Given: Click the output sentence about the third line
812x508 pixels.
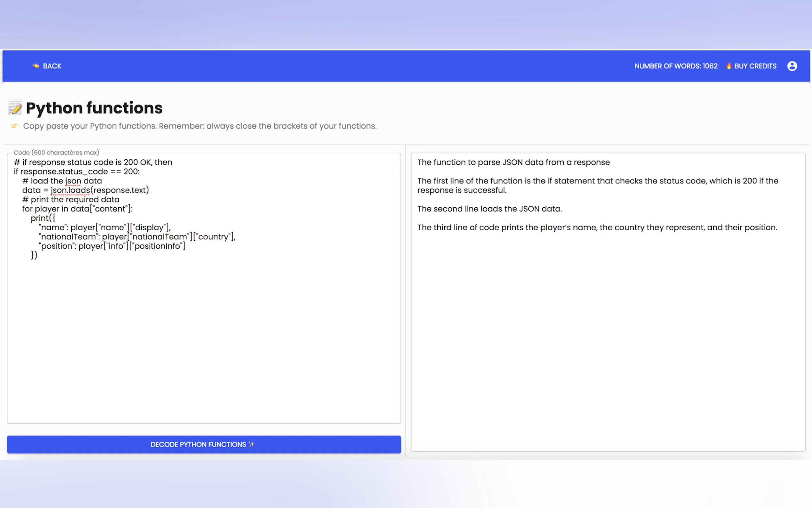Looking at the screenshot, I should pos(597,227).
